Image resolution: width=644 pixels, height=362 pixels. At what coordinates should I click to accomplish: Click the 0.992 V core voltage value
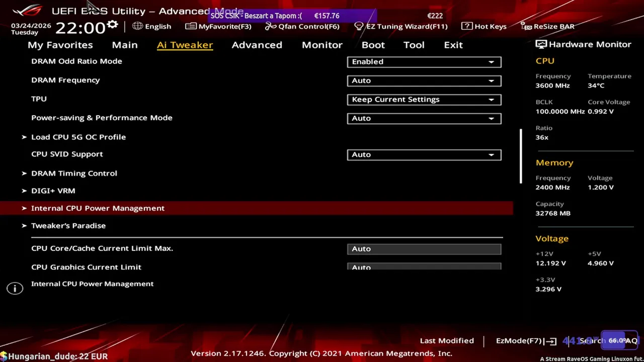(601, 111)
